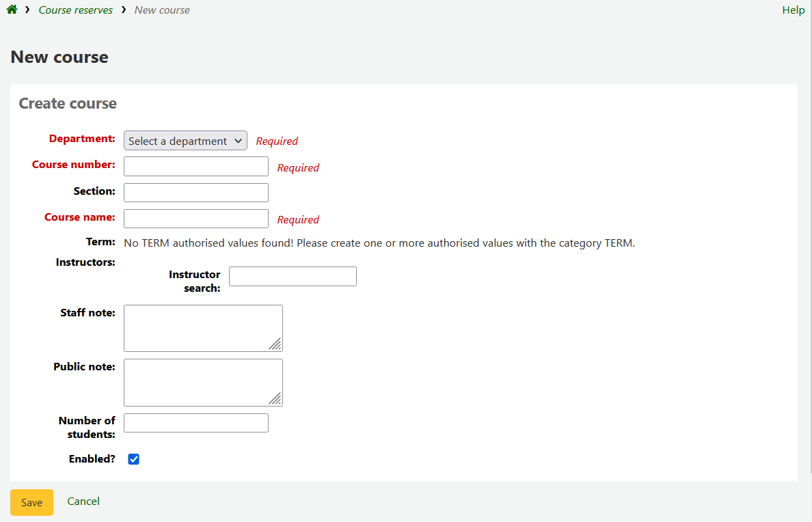Uncheck the Enabled? checkbox
The width and height of the screenshot is (812, 522).
point(134,459)
